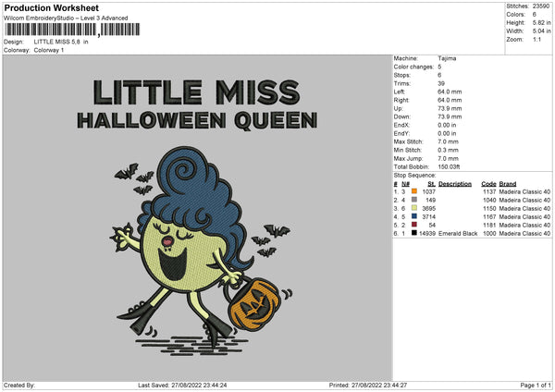Click the 'N#' column header
Screen dimensions: 555x392
click(405, 184)
